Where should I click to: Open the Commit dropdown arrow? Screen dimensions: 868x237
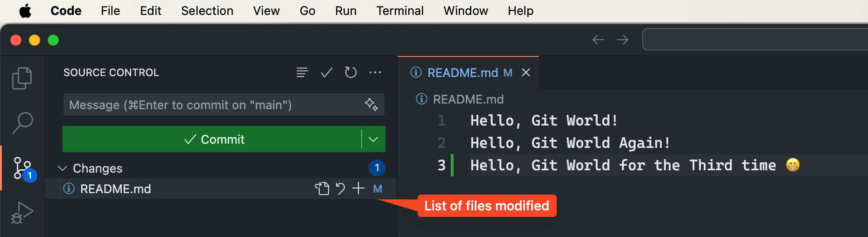point(374,139)
